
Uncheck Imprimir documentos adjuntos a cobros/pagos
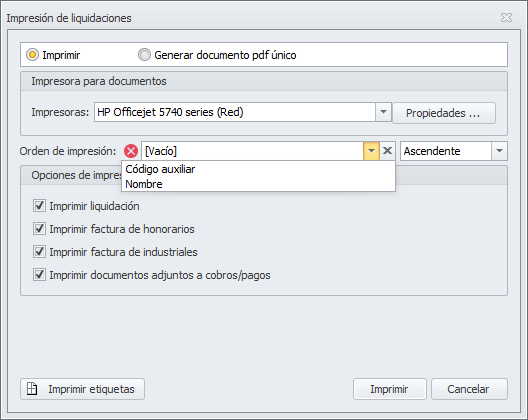39,274
